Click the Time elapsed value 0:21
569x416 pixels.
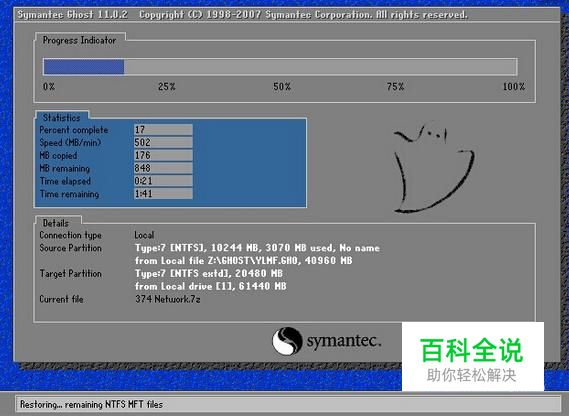163,180
